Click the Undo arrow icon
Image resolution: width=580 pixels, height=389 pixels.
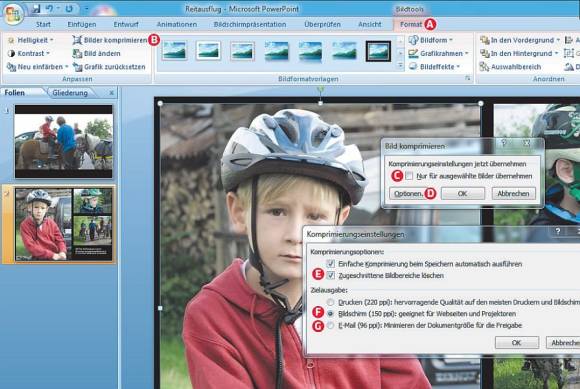tap(50, 9)
